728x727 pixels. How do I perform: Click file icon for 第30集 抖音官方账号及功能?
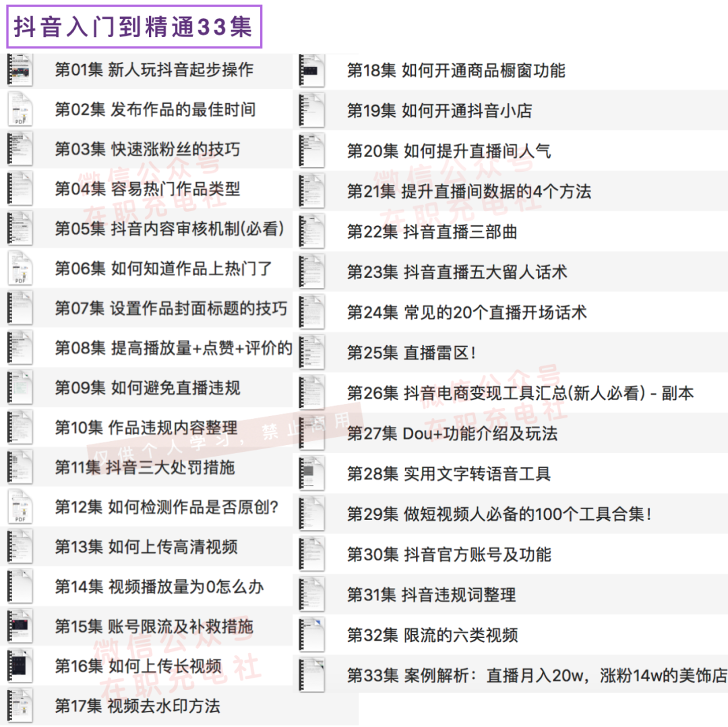click(x=311, y=554)
